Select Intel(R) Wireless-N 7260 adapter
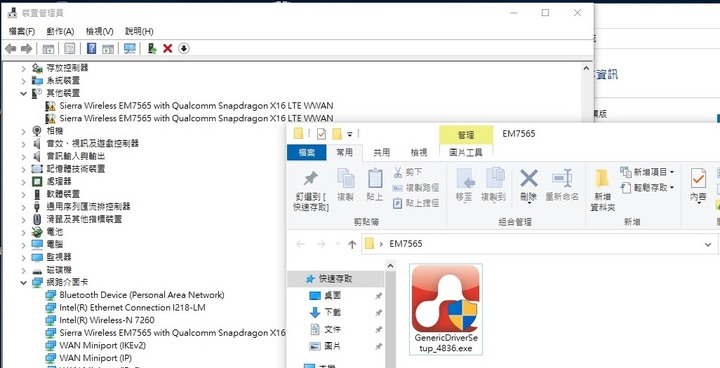This screenshot has height=368, width=720. point(107,320)
